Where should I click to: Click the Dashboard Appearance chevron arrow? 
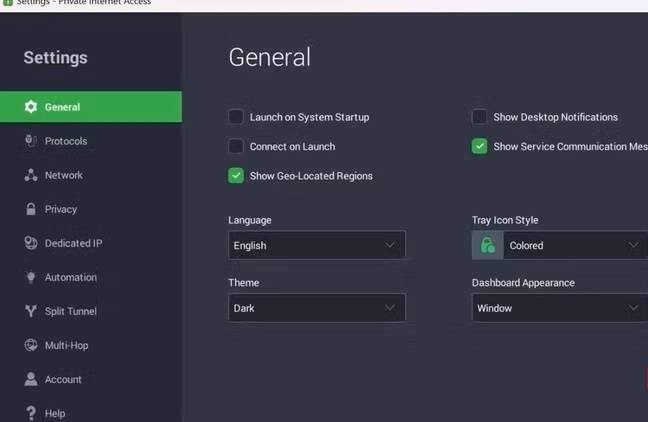point(633,308)
